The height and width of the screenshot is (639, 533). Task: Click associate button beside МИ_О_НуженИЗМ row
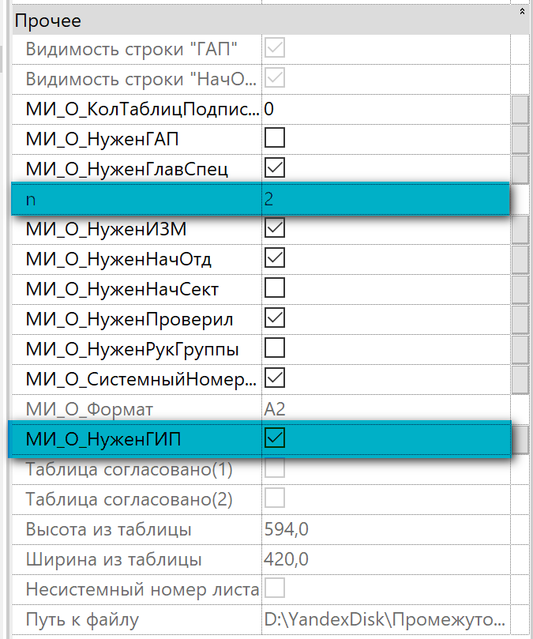coord(520,229)
